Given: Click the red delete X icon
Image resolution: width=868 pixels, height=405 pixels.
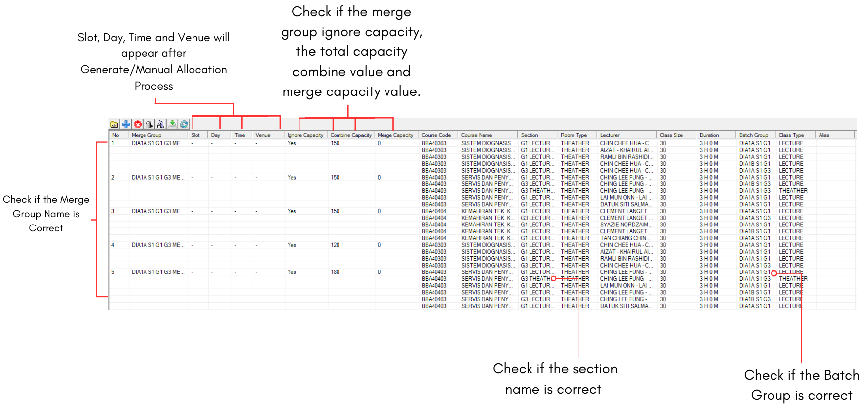Looking at the screenshot, I should [x=138, y=124].
